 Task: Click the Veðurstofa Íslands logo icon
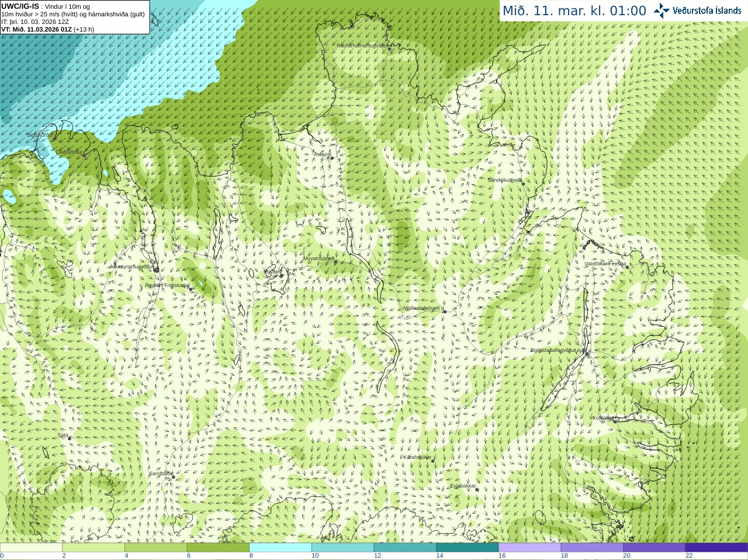coord(662,11)
